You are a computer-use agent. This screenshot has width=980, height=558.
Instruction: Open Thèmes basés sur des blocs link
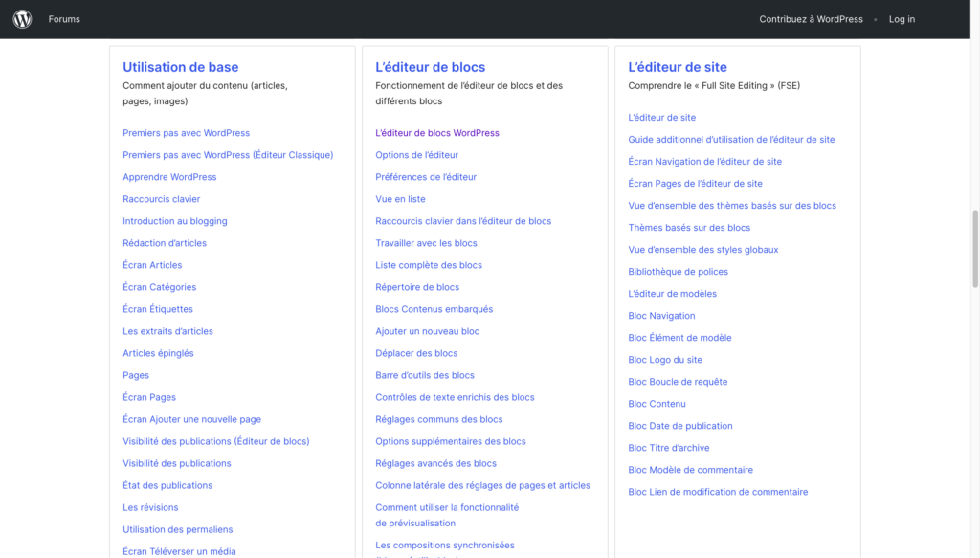point(689,228)
